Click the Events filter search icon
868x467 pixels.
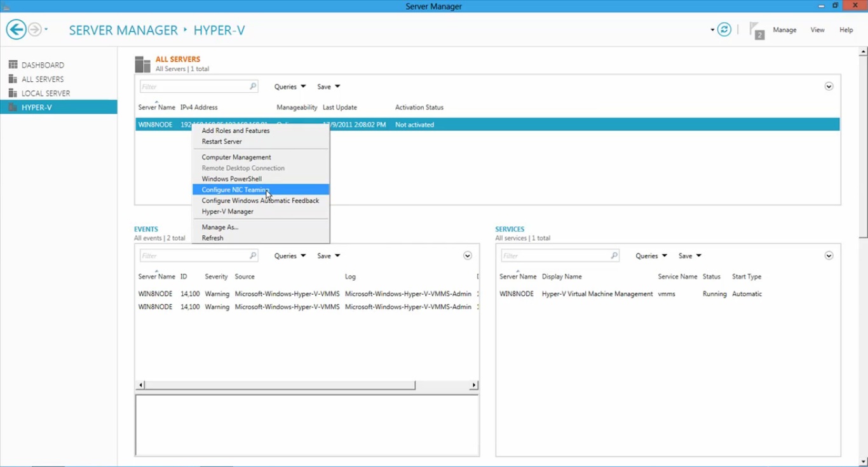253,255
